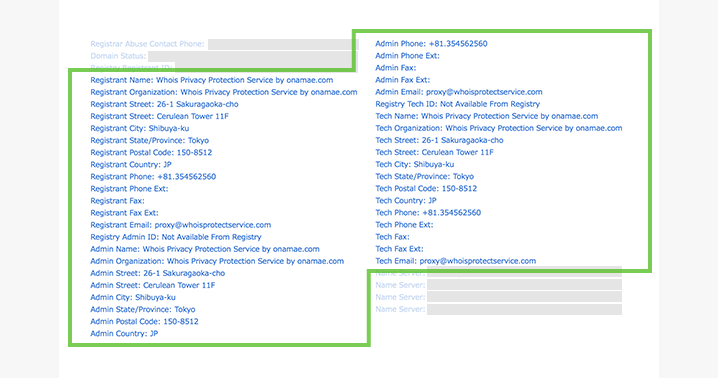
Task: Click the first greyed Name Server field
Action: click(x=524, y=273)
